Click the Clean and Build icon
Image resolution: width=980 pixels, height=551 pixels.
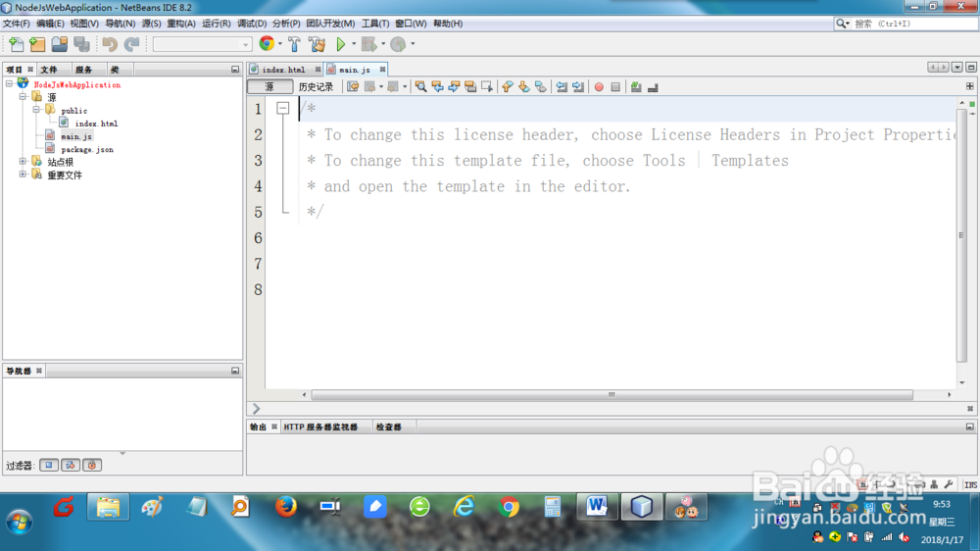pyautogui.click(x=317, y=44)
